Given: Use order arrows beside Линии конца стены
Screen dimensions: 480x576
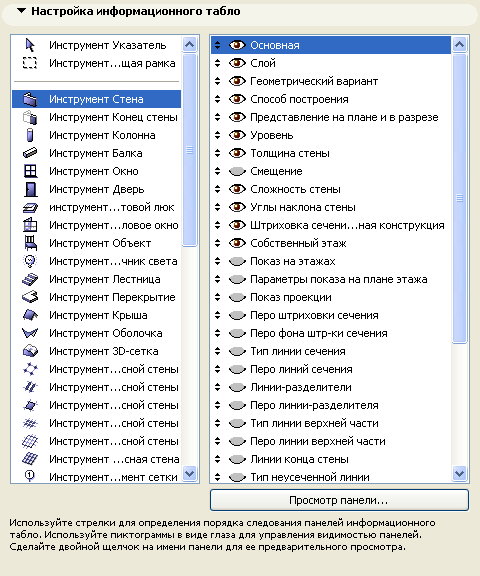Looking at the screenshot, I should point(217,459).
